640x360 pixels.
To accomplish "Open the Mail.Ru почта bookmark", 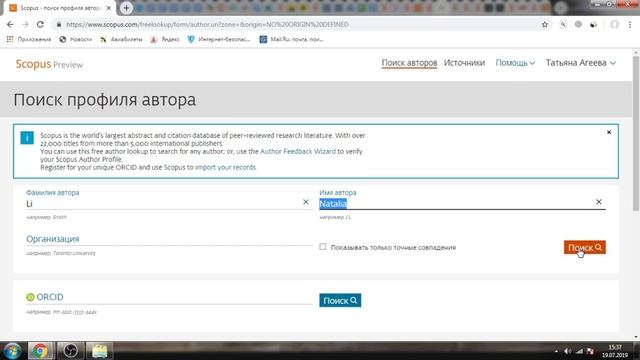I will click(x=291, y=39).
